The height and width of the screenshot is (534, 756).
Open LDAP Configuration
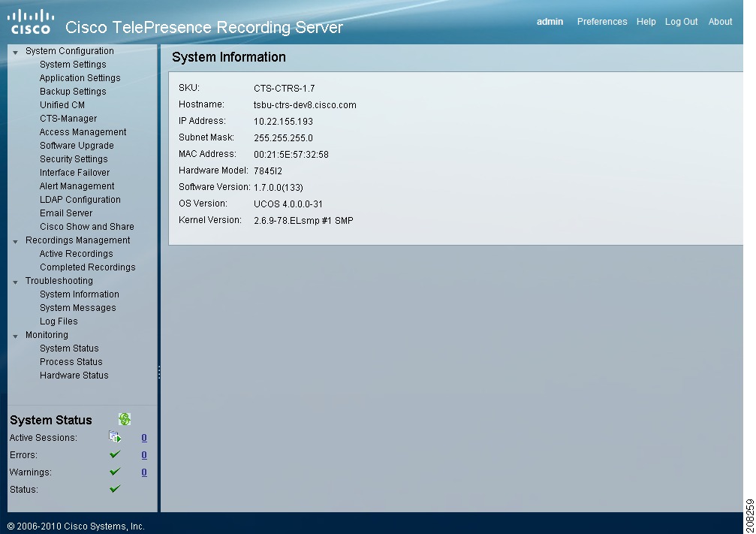(80, 199)
